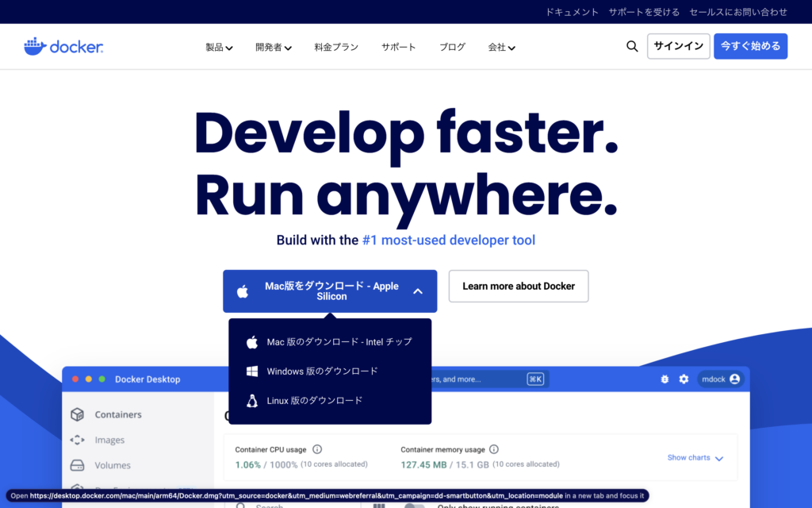Viewport: 812px width, 508px height.
Task: Click the サインイン button
Action: coord(678,46)
